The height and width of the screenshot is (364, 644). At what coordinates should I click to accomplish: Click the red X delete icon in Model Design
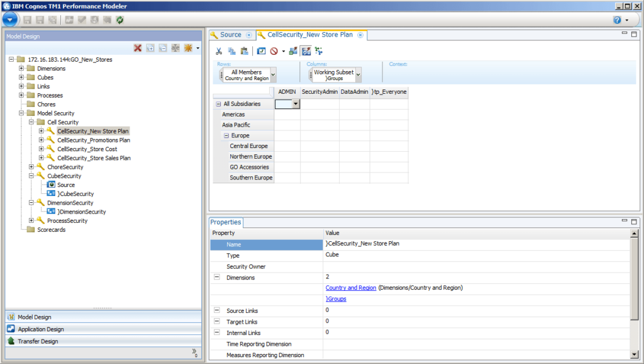pyautogui.click(x=138, y=48)
